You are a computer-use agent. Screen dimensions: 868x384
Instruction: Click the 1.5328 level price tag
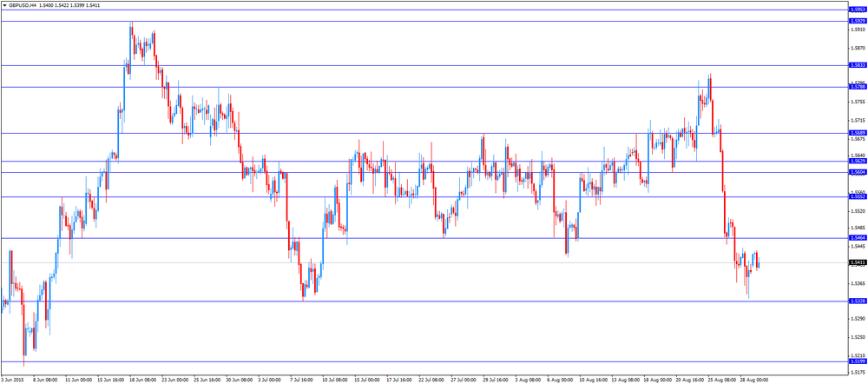(x=857, y=301)
